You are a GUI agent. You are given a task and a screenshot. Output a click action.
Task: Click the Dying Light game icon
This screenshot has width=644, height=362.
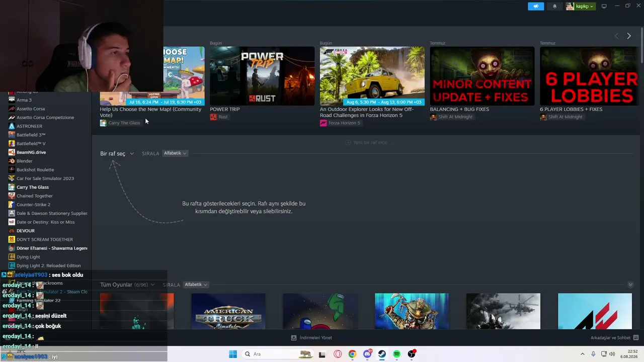point(12,257)
